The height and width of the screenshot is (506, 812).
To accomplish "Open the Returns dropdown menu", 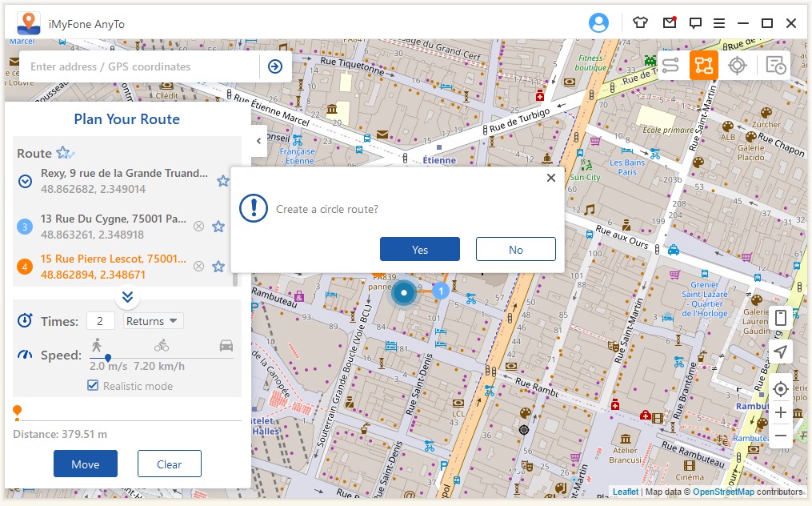I will click(154, 321).
